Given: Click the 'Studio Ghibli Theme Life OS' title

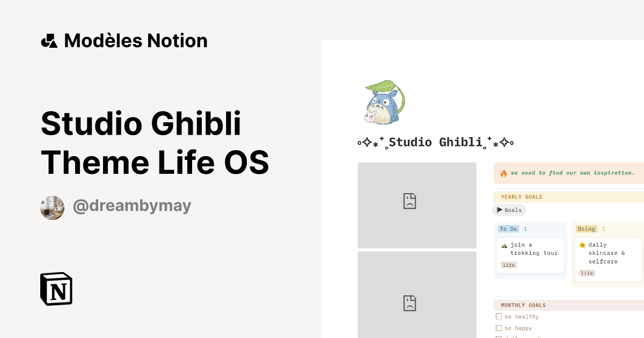Looking at the screenshot, I should tap(155, 143).
